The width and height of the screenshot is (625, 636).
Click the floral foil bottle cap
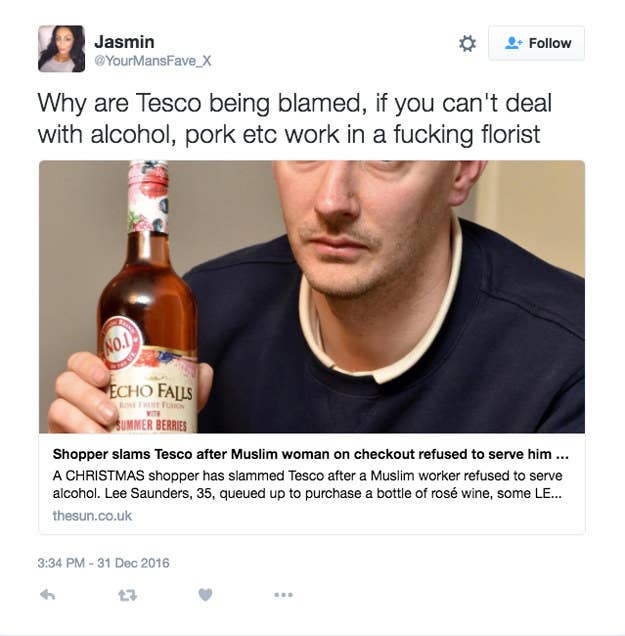(x=148, y=197)
